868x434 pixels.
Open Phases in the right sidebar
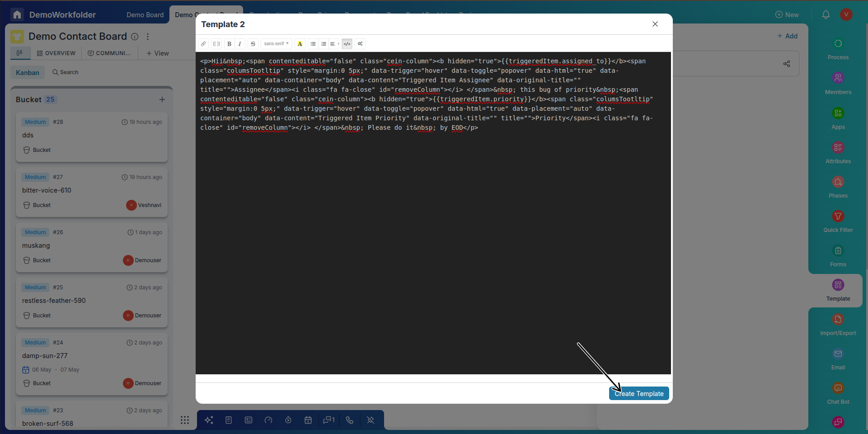(838, 187)
